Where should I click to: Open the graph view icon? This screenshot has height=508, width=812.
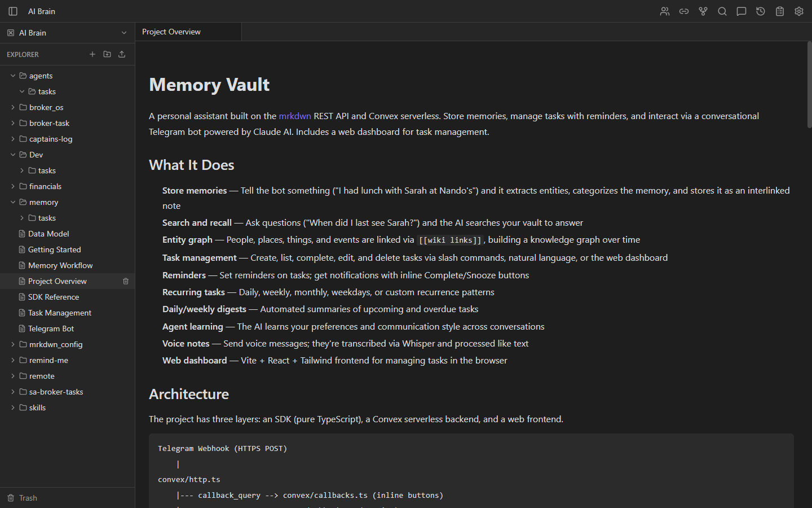703,11
